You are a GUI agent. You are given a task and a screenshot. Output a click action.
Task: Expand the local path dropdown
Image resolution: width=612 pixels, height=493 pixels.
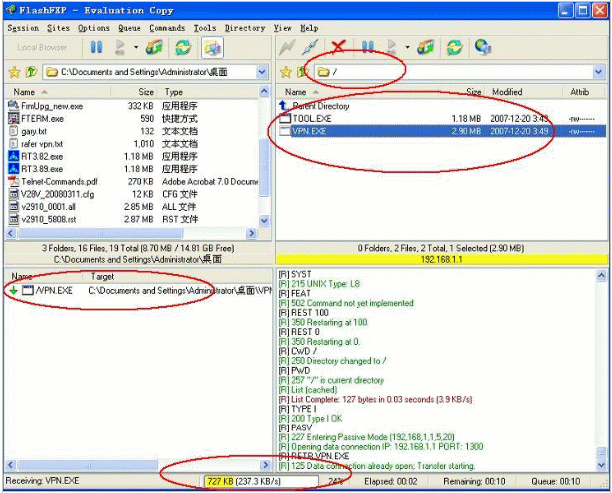click(262, 72)
